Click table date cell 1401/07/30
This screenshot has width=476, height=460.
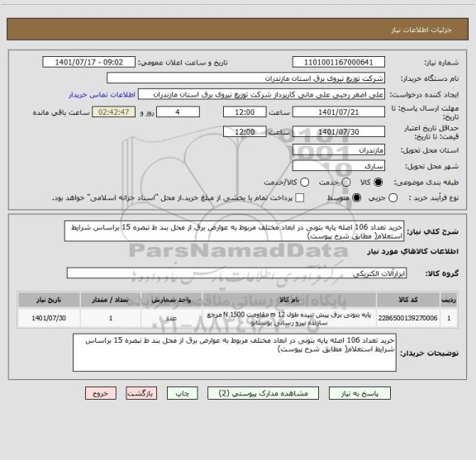coord(49,318)
